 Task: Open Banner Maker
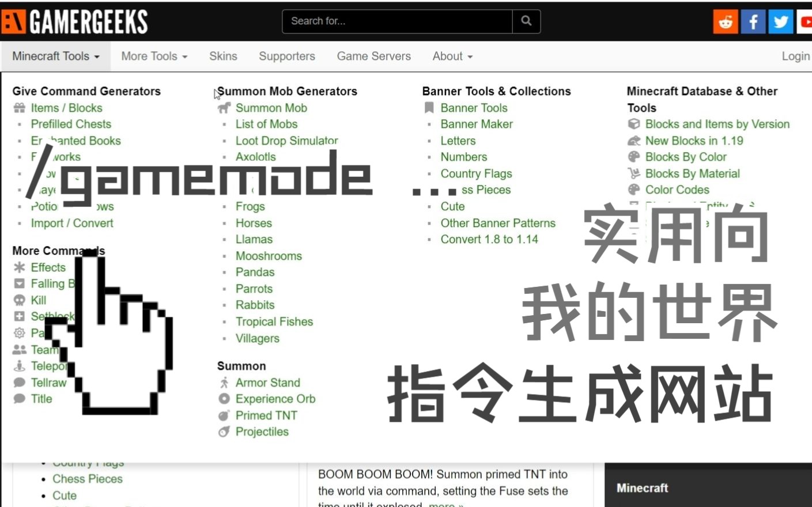point(477,124)
